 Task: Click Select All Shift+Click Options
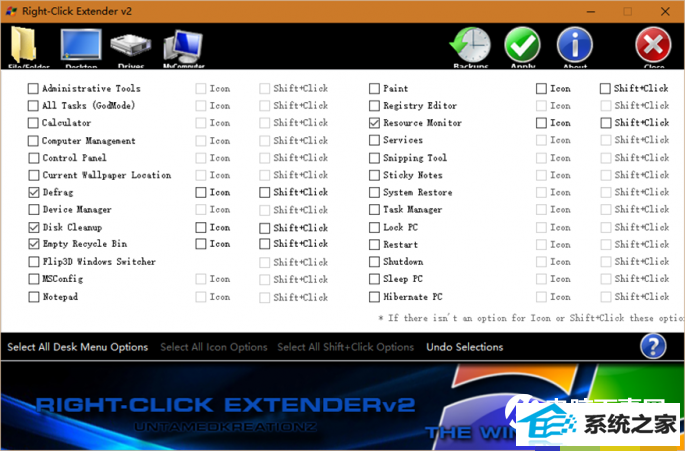point(346,347)
